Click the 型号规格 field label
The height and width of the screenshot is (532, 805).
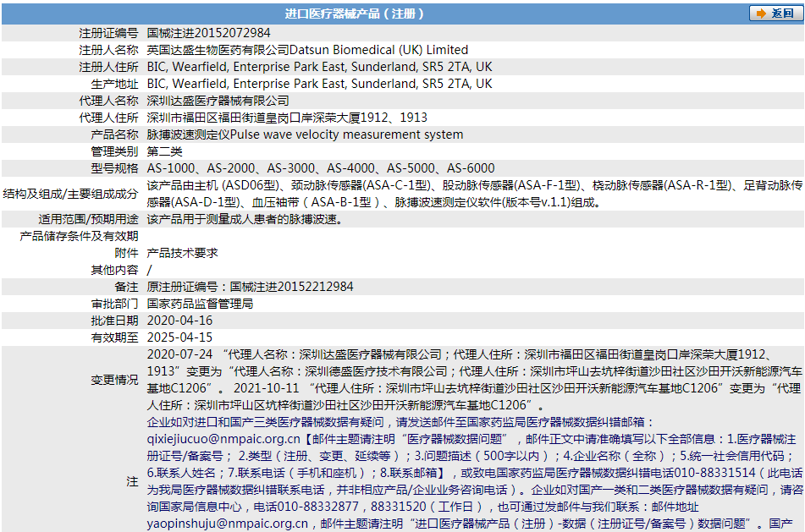[114, 168]
